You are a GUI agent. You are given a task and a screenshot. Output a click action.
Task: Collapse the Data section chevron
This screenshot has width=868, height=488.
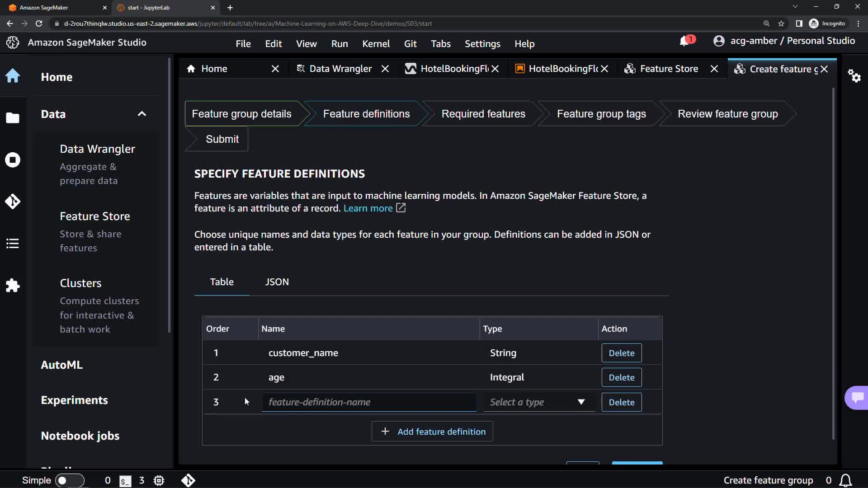(x=142, y=114)
